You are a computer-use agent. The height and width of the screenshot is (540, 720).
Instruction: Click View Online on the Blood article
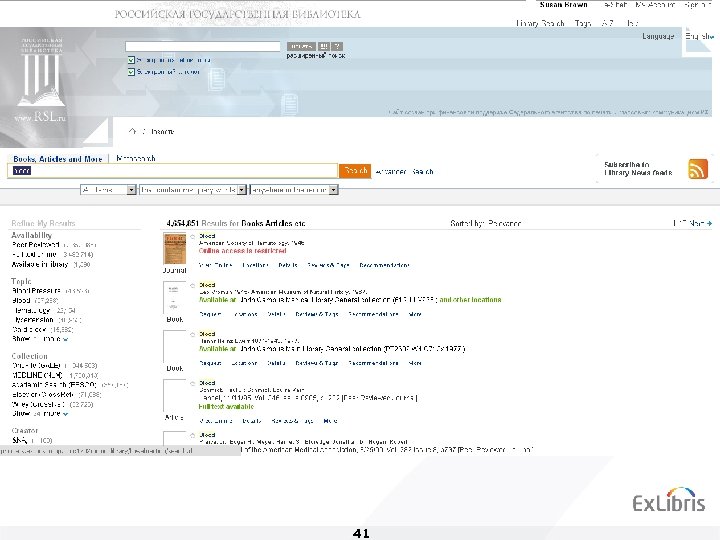point(216,421)
